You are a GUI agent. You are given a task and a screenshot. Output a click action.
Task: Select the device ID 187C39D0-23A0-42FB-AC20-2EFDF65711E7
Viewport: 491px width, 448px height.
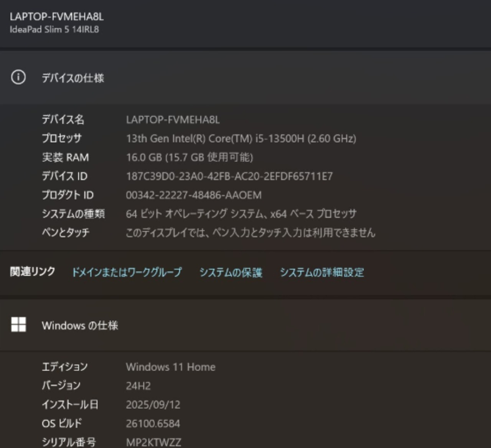click(x=229, y=176)
